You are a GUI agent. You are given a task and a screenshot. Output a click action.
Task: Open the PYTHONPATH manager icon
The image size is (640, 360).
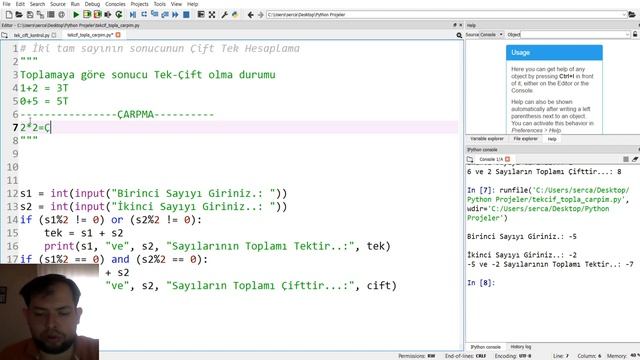pos(235,15)
